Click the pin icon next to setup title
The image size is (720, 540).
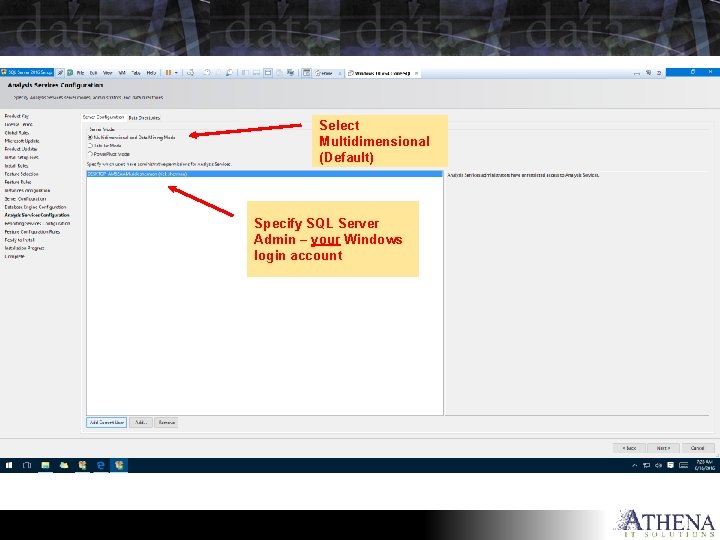(60, 73)
